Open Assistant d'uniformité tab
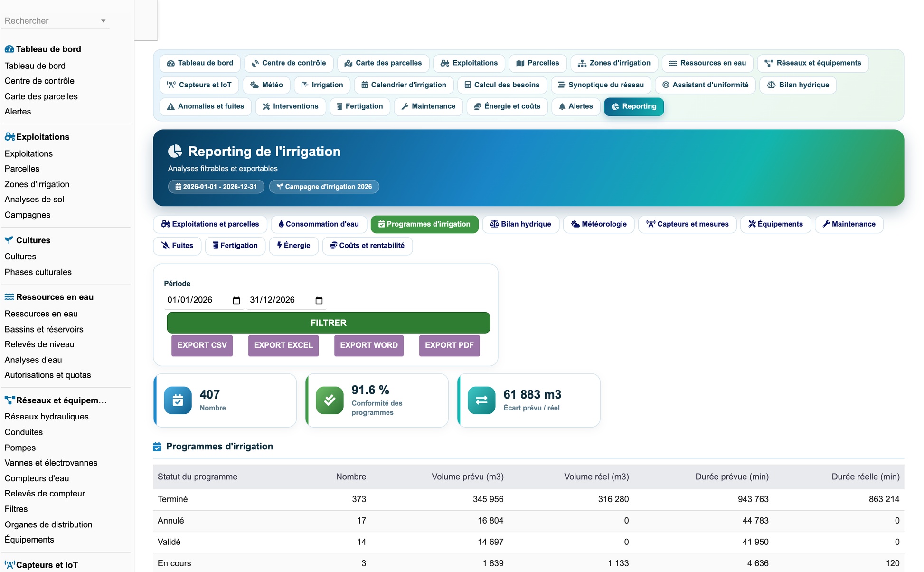 705,85
